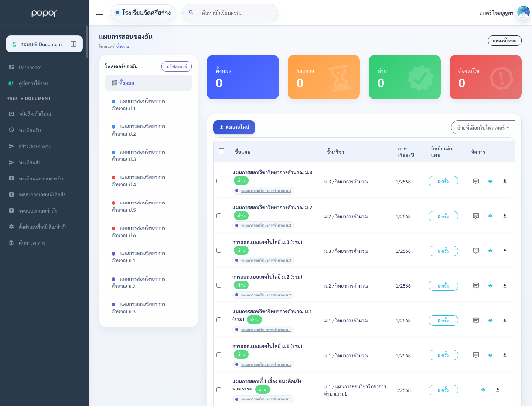532x406 pixels.
Task: Download แผนการสอนวิชาวิทยาการคำนวณ ม.2 file
Action: click(x=505, y=216)
